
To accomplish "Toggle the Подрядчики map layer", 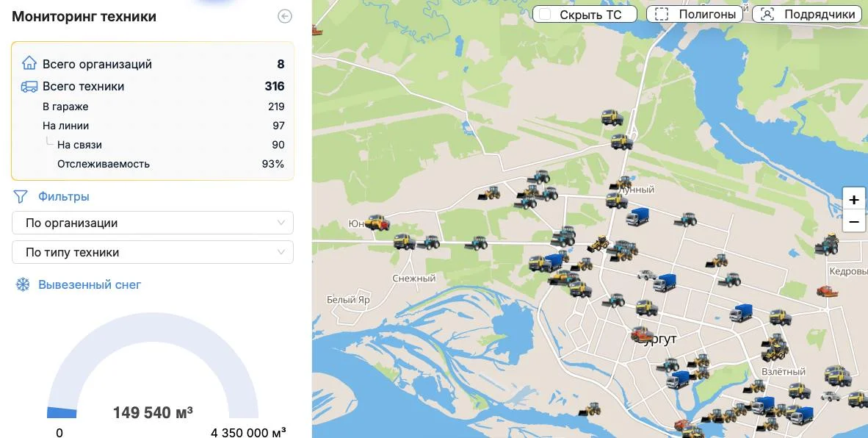I will [809, 15].
